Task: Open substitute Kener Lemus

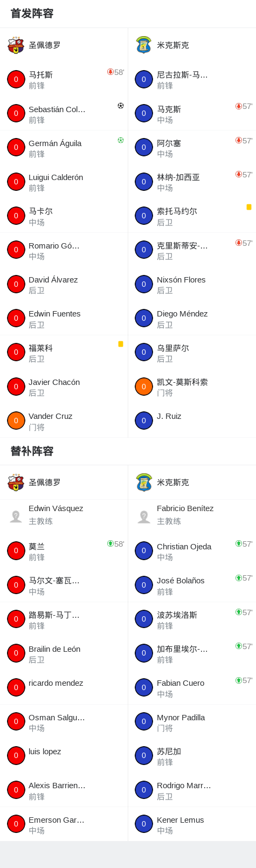Action: 192,824
